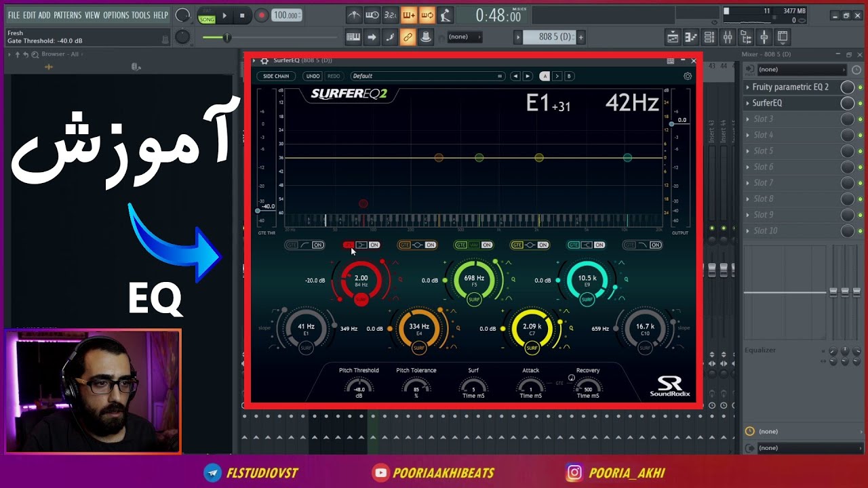
Task: Toggle the metronome icon
Action: [x=354, y=15]
